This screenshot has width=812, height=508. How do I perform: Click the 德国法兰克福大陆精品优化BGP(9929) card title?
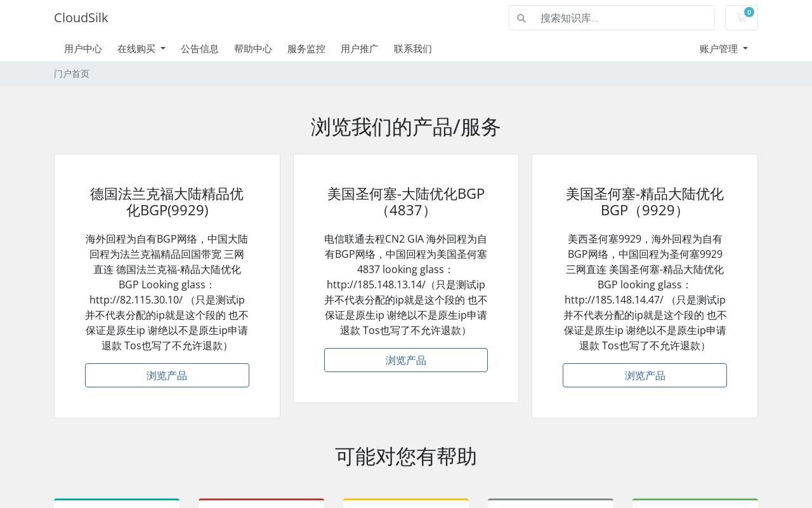167,202
